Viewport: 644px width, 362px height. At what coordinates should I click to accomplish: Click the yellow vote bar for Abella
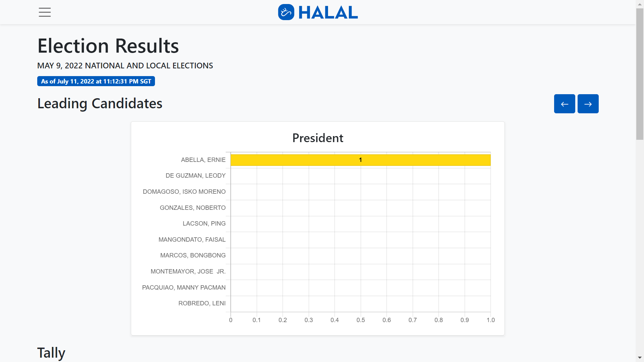click(x=360, y=160)
